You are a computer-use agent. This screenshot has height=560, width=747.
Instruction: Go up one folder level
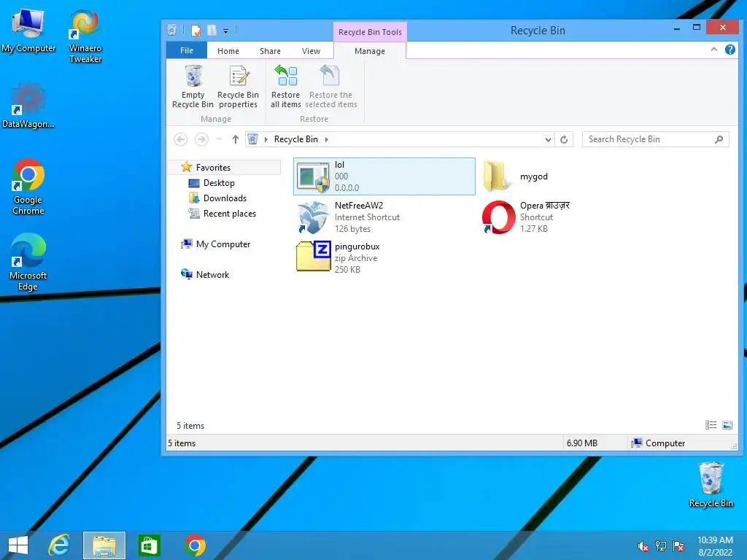tap(236, 139)
